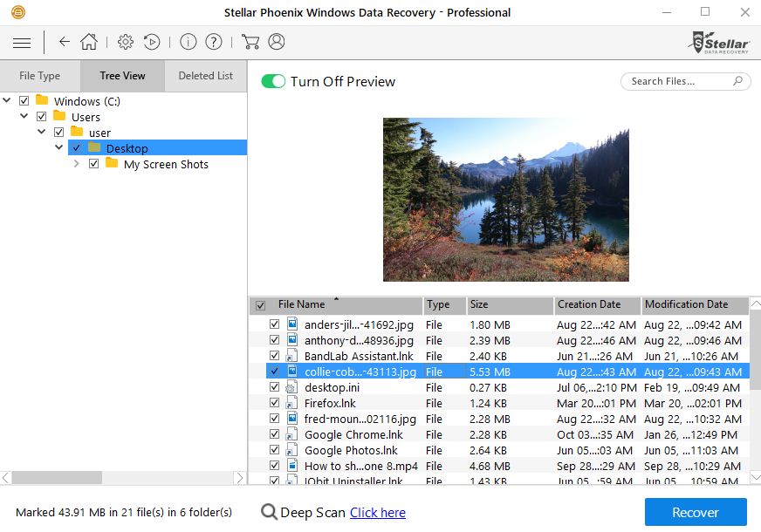Uncheck the user folder checkbox

[58, 132]
